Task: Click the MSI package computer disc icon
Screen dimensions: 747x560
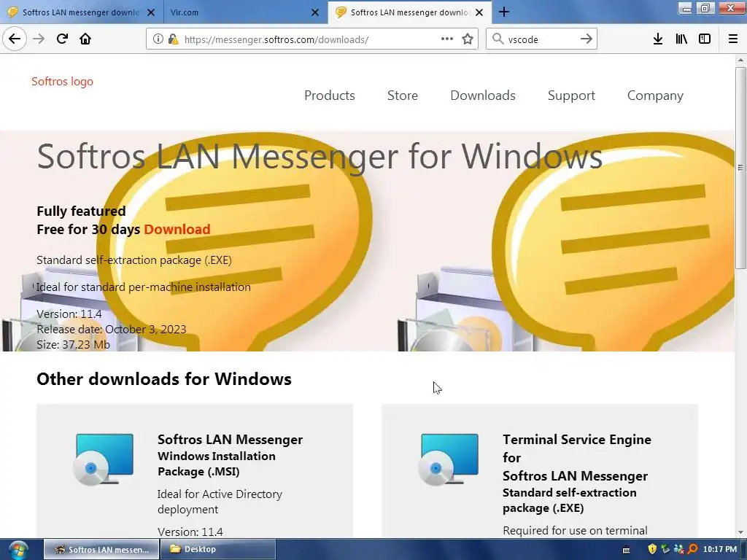Action: pyautogui.click(x=104, y=459)
